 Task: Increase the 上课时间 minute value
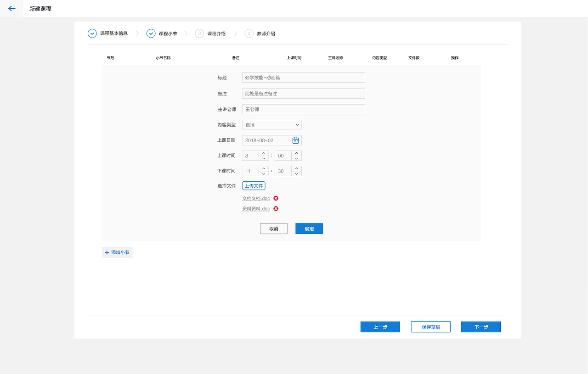[x=297, y=153]
